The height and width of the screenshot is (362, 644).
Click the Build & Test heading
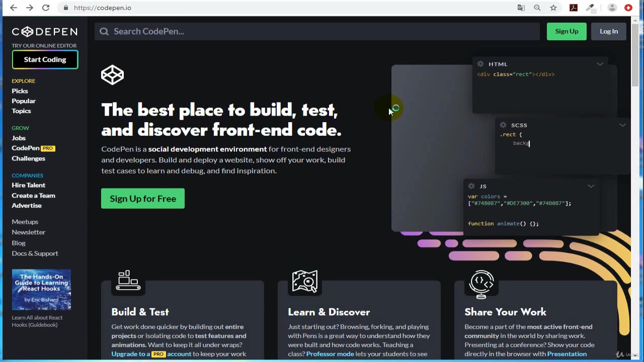coord(140,312)
